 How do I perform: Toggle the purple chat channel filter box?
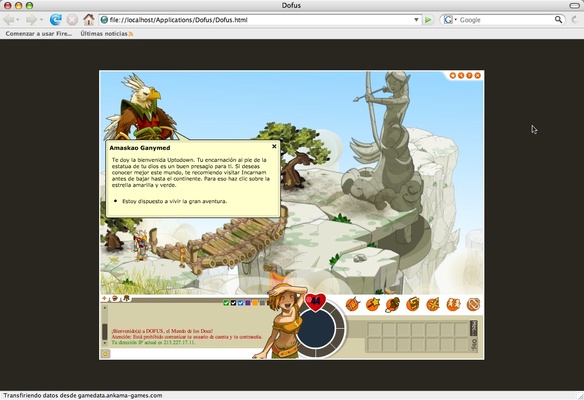248,303
